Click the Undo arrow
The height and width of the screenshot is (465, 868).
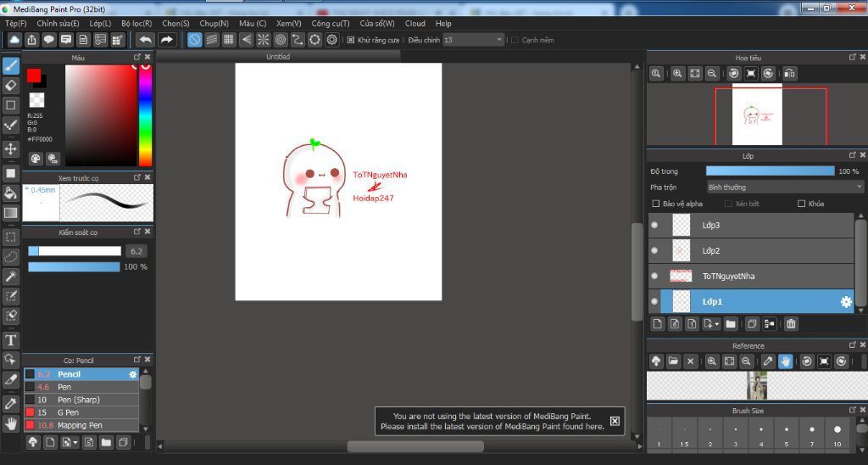[145, 40]
